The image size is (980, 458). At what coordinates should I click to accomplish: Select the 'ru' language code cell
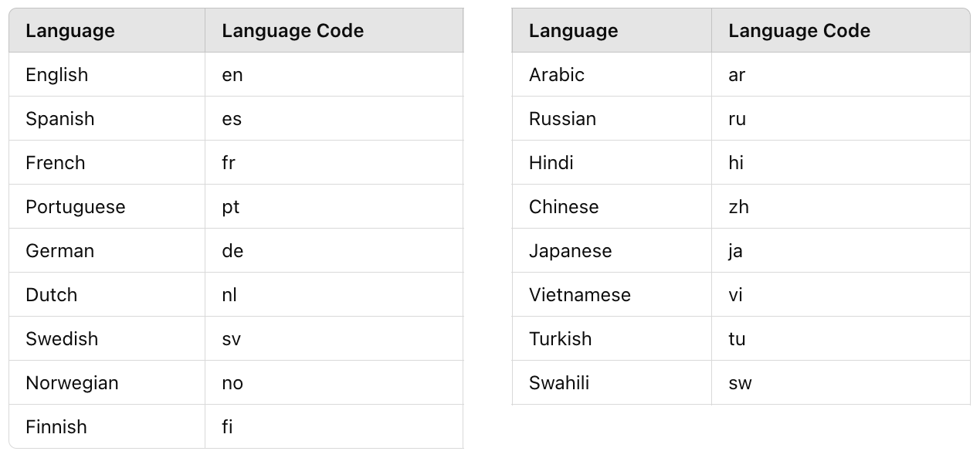click(738, 119)
